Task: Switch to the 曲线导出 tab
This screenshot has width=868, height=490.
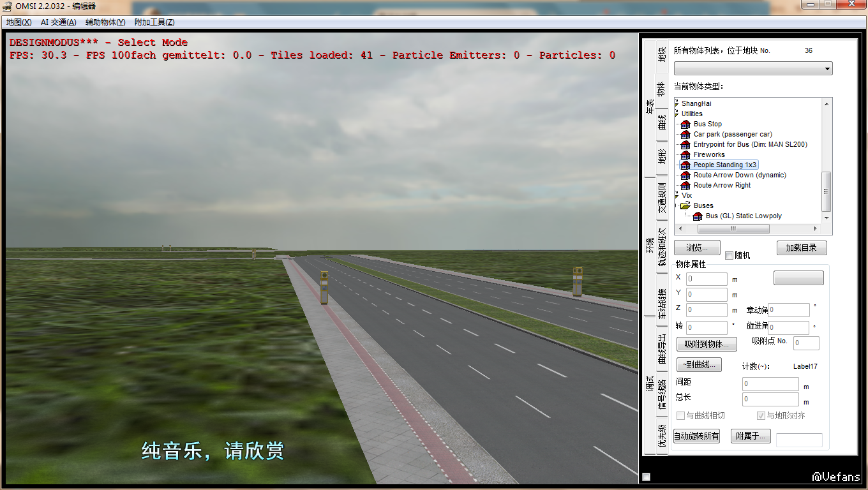Action: tap(662, 348)
